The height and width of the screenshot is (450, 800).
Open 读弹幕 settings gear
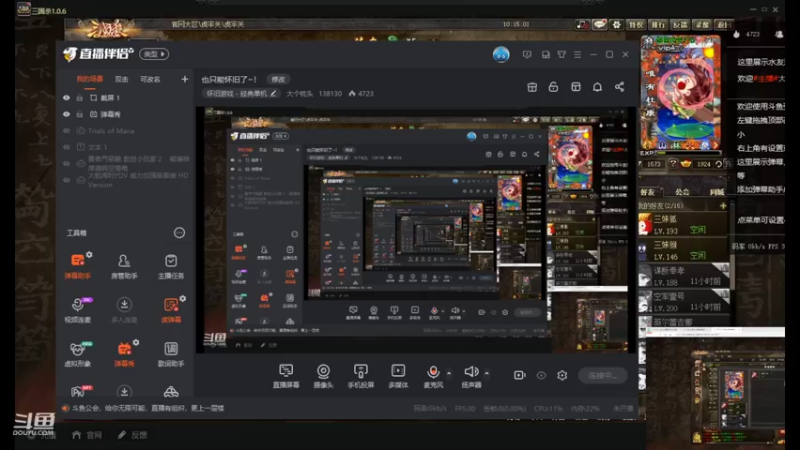pos(183,298)
